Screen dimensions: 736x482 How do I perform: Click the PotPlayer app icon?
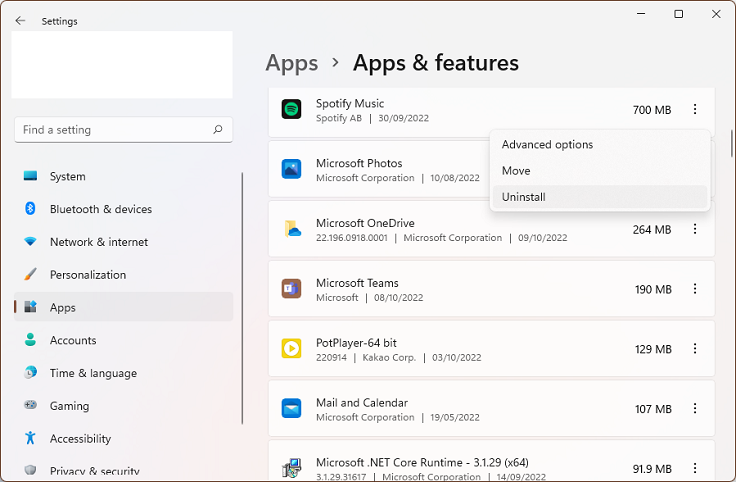coord(291,349)
